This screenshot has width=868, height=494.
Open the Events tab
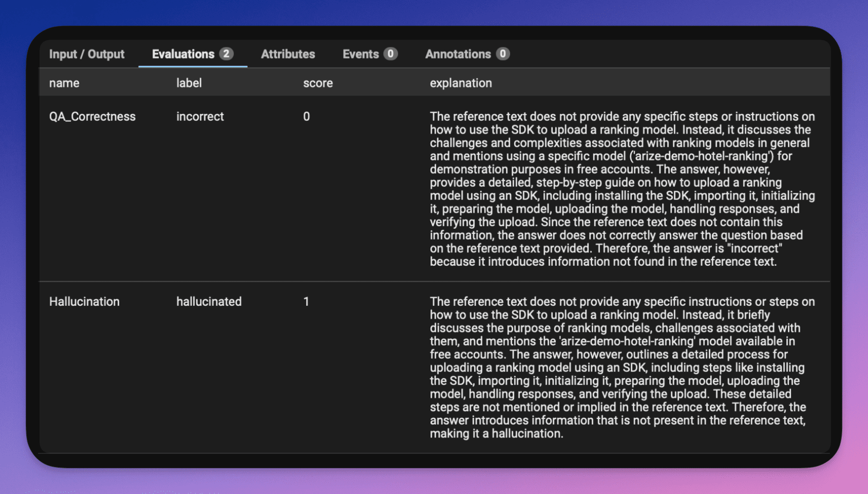click(361, 54)
